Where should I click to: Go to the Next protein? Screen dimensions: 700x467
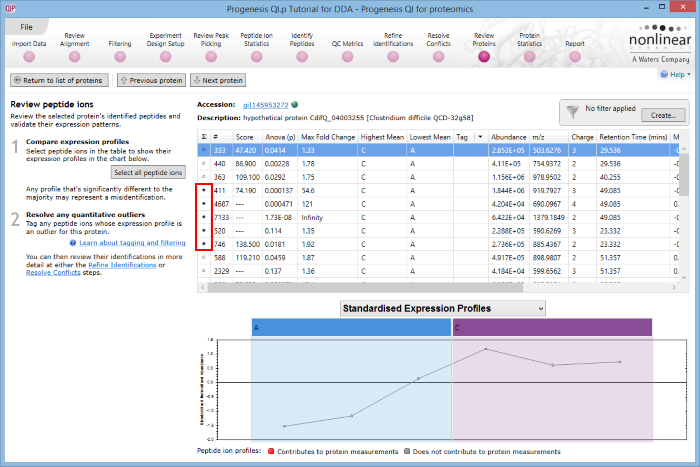[218, 80]
